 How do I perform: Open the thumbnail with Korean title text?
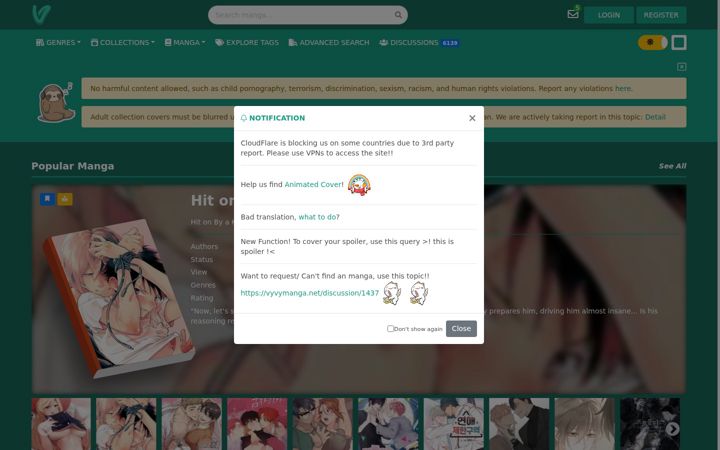pos(454,424)
